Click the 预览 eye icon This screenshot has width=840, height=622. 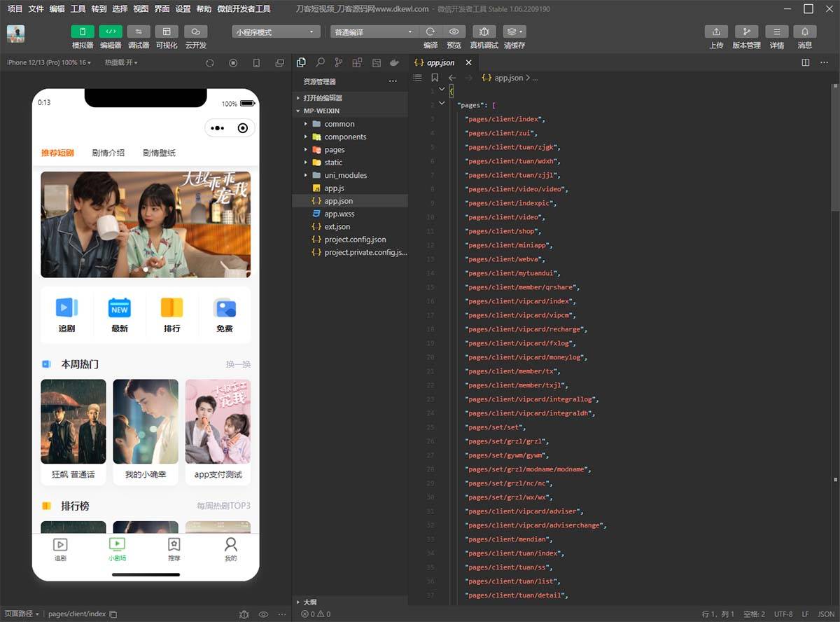pos(454,32)
